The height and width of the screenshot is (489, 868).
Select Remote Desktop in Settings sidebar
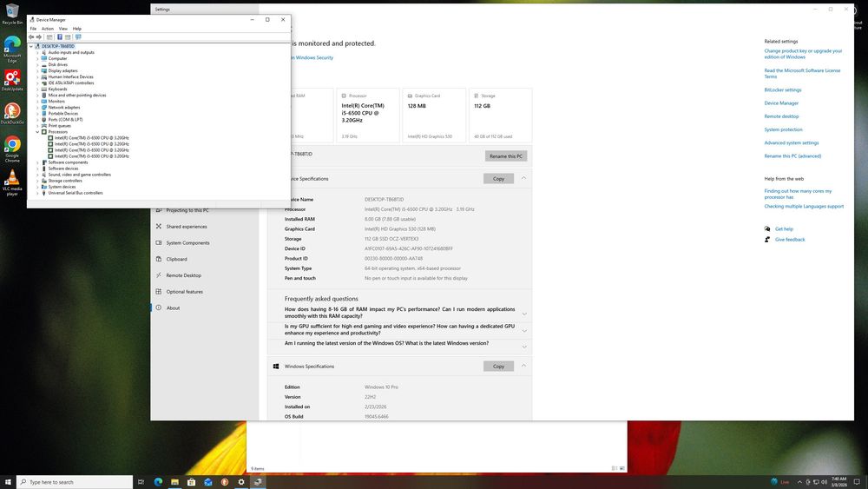pos(184,275)
